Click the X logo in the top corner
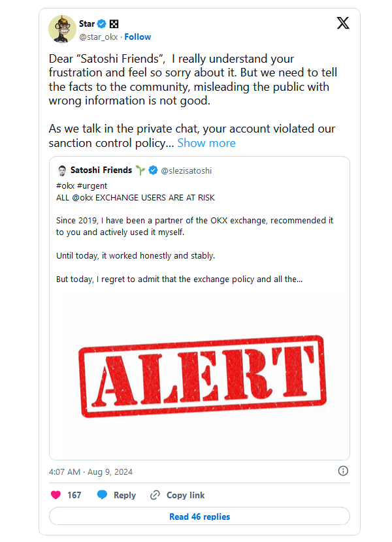This screenshot has width=392, height=542. pyautogui.click(x=342, y=24)
